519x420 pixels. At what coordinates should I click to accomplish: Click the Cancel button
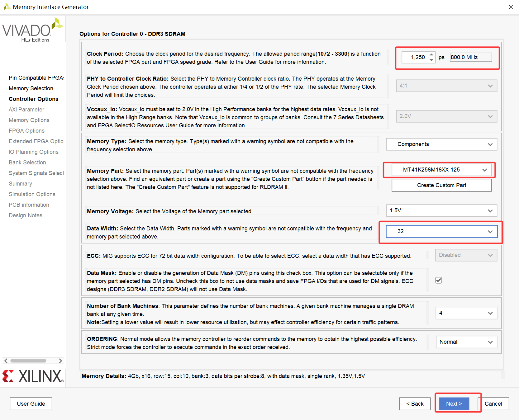click(493, 404)
